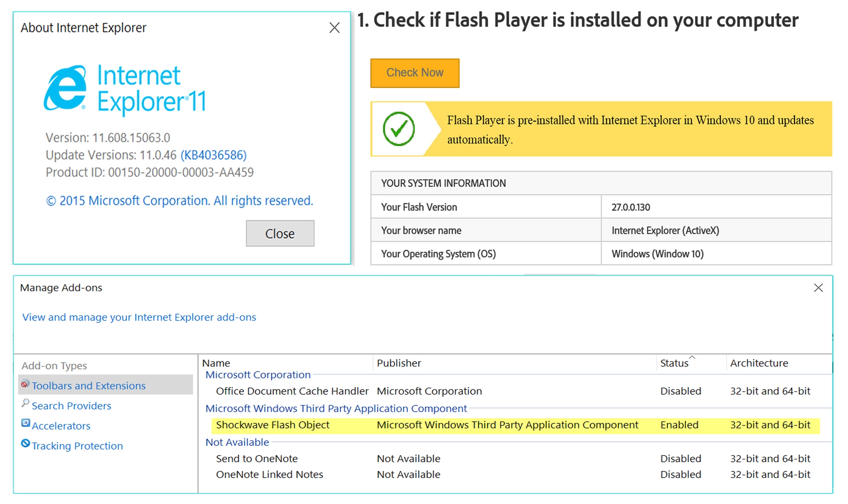Select Toolbars and Extensions add-on type
The image size is (848, 504).
point(89,386)
